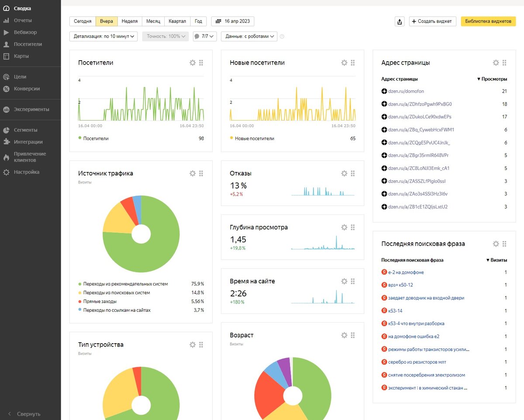This screenshot has width=524, height=420.
Task: Click the Создать виджет button
Action: [433, 21]
